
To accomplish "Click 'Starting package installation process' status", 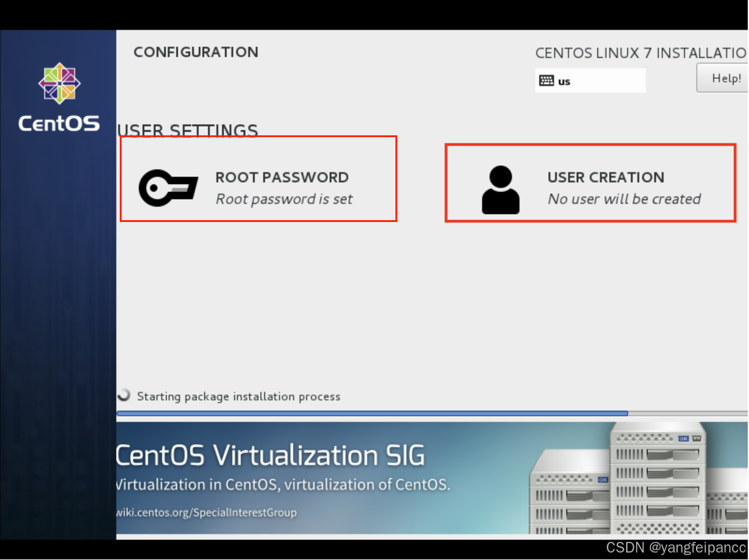I will (239, 397).
